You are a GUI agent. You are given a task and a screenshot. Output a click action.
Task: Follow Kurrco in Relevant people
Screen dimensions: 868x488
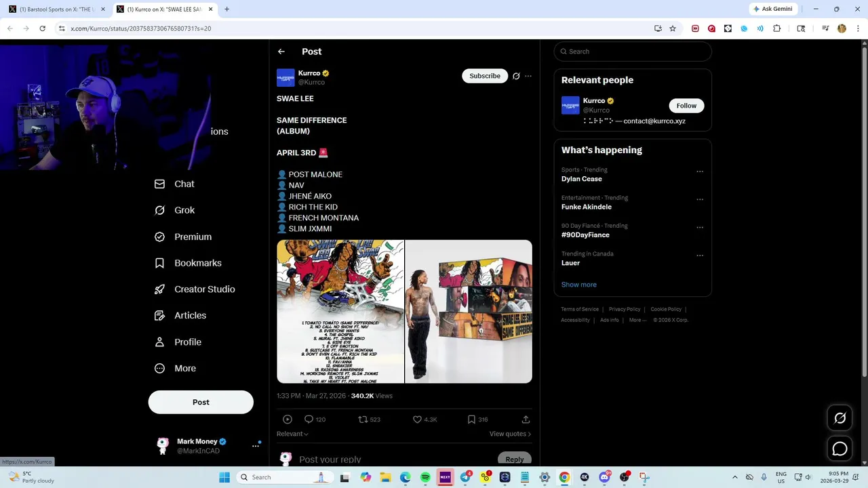tap(686, 106)
